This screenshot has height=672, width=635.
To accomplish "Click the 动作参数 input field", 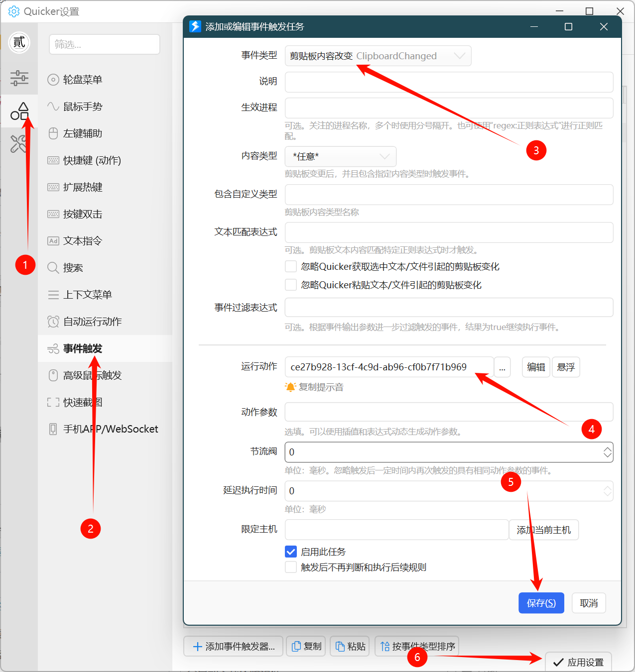I will click(x=449, y=412).
